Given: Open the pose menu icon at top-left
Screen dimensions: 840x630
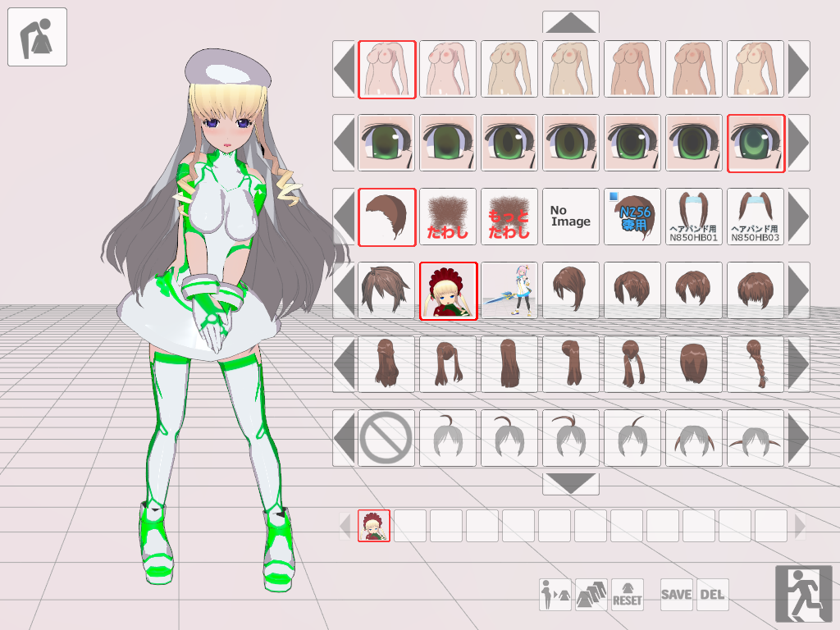Looking at the screenshot, I should pos(37,37).
